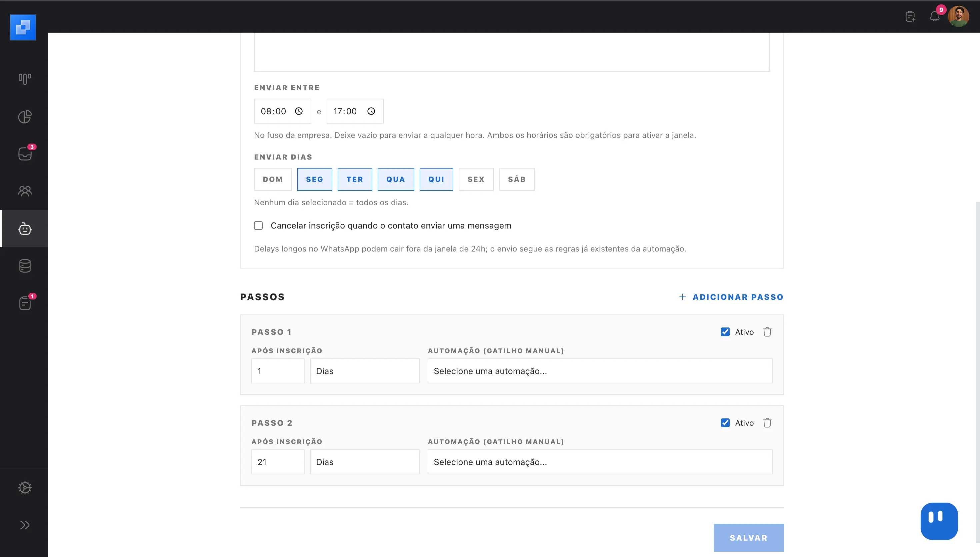Open the clock picker for 08:00

pos(299,111)
